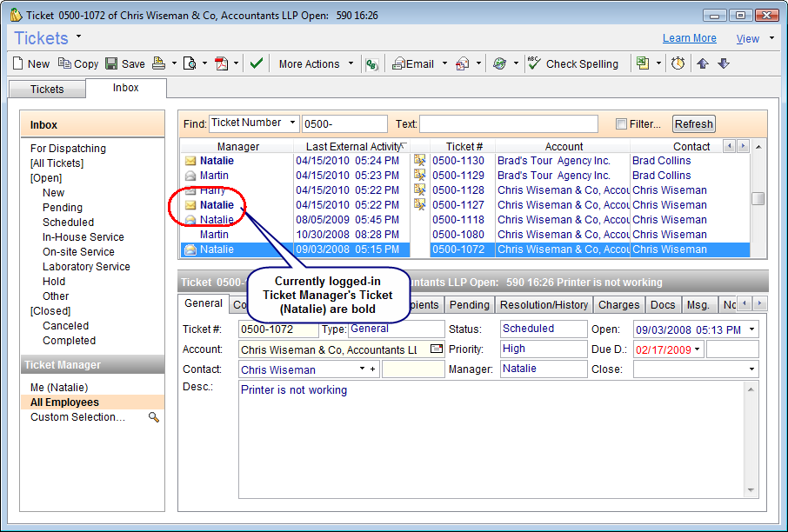Viewport: 788px width, 532px height.
Task: Open the Close date dropdown
Action: pyautogui.click(x=751, y=369)
